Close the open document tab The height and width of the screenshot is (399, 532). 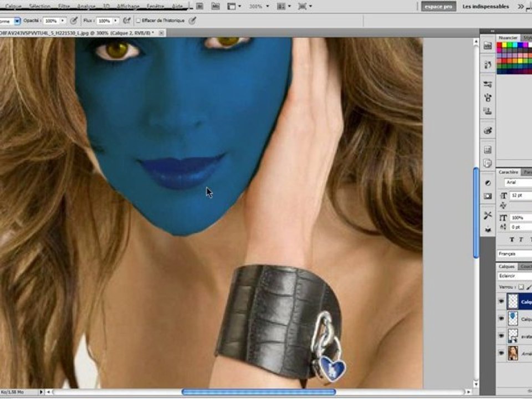click(x=161, y=33)
